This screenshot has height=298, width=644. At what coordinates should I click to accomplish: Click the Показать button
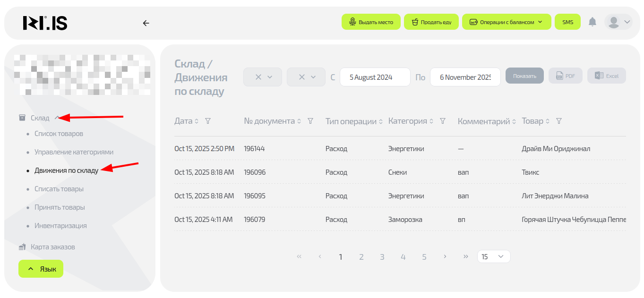pos(524,76)
